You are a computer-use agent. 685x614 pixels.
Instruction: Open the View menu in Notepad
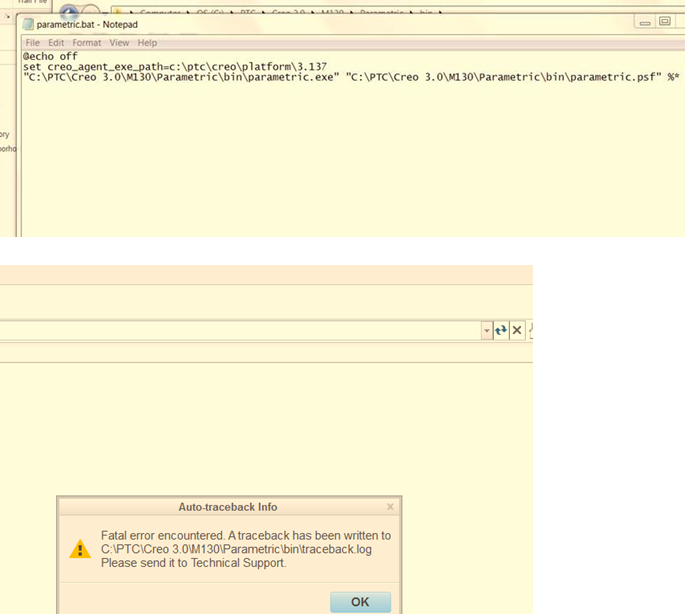[119, 43]
